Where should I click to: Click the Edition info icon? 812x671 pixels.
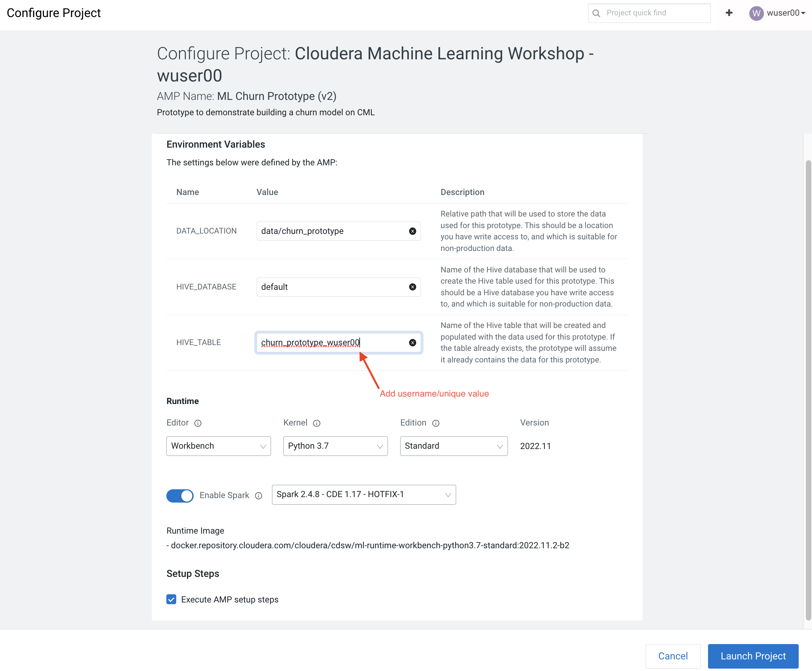(x=436, y=423)
